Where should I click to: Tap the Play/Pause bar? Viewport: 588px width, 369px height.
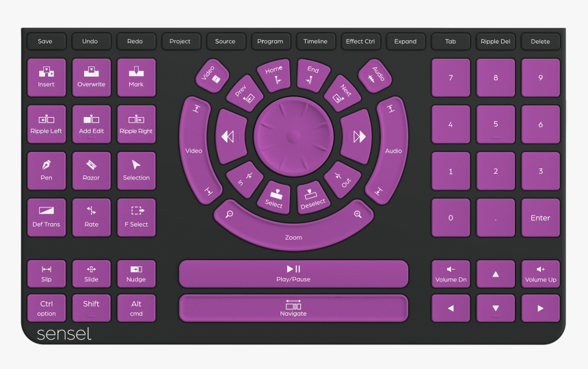293,274
